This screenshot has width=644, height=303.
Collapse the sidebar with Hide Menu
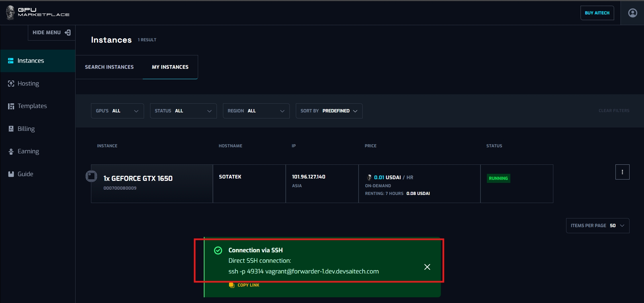[51, 33]
